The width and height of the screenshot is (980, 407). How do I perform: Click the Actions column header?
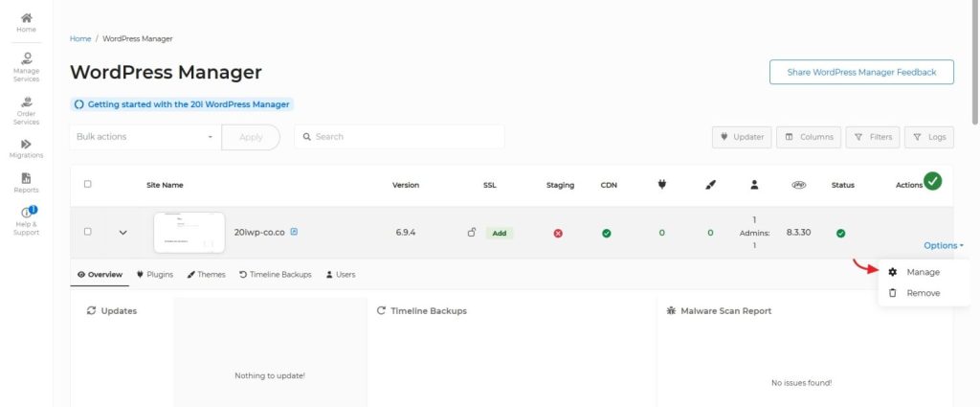tap(909, 185)
